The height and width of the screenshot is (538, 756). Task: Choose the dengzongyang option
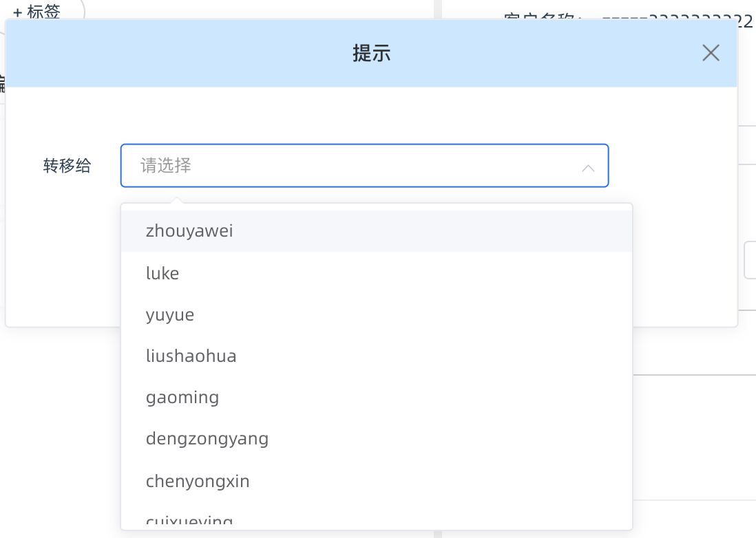207,438
